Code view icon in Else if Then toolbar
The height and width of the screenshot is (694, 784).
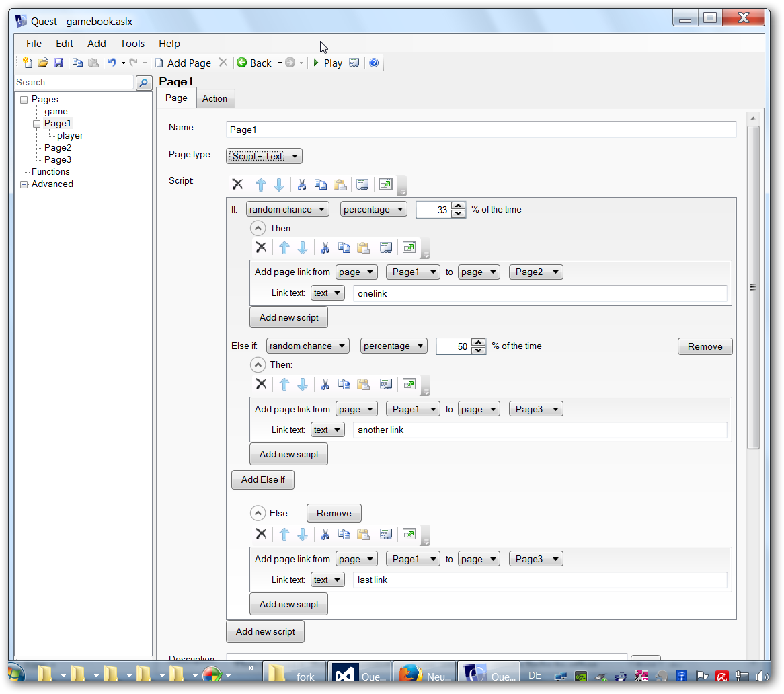(385, 384)
